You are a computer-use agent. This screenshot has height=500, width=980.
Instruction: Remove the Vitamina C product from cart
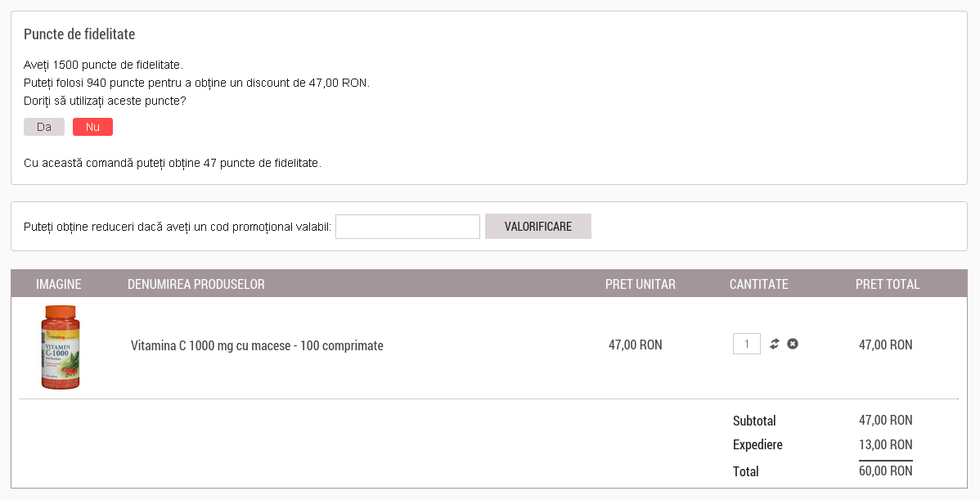click(x=793, y=345)
